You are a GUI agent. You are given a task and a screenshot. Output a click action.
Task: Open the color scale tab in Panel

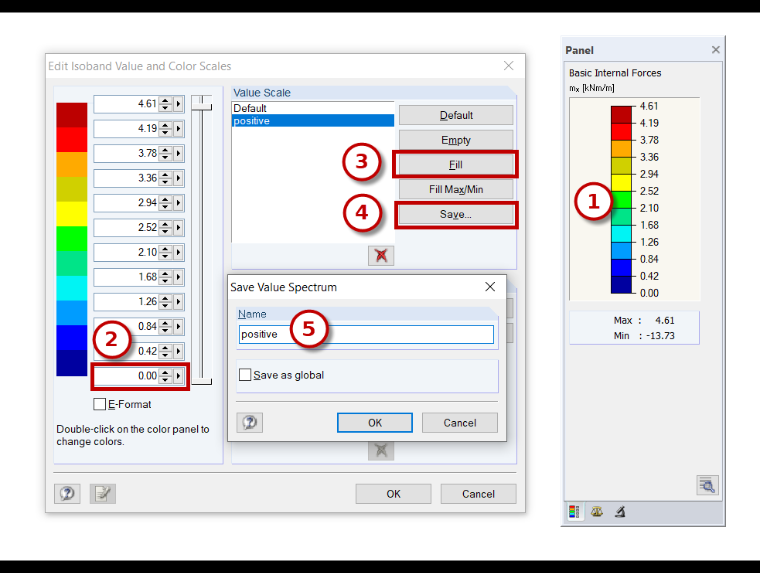(574, 511)
